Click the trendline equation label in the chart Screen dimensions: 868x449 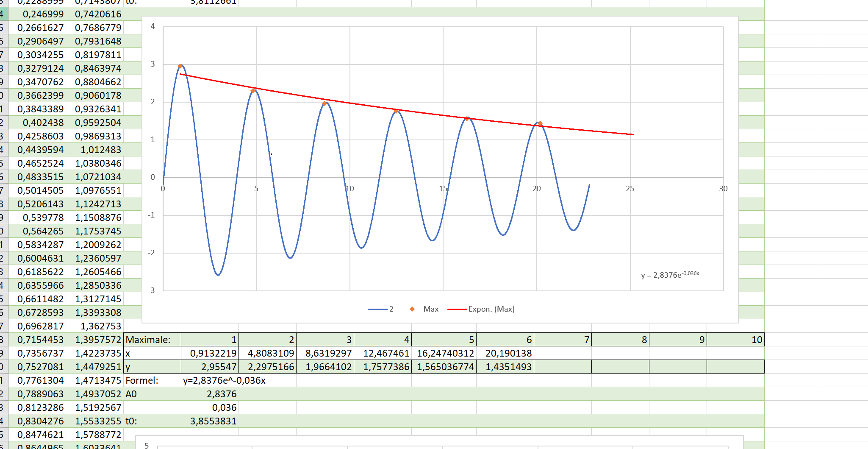point(670,275)
